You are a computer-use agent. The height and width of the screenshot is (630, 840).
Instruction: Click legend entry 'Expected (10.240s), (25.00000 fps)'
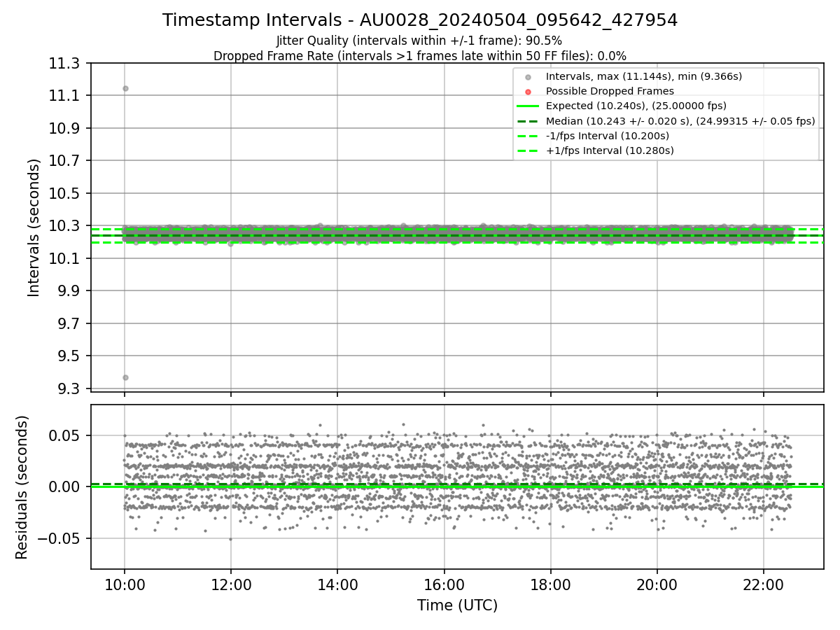point(636,106)
